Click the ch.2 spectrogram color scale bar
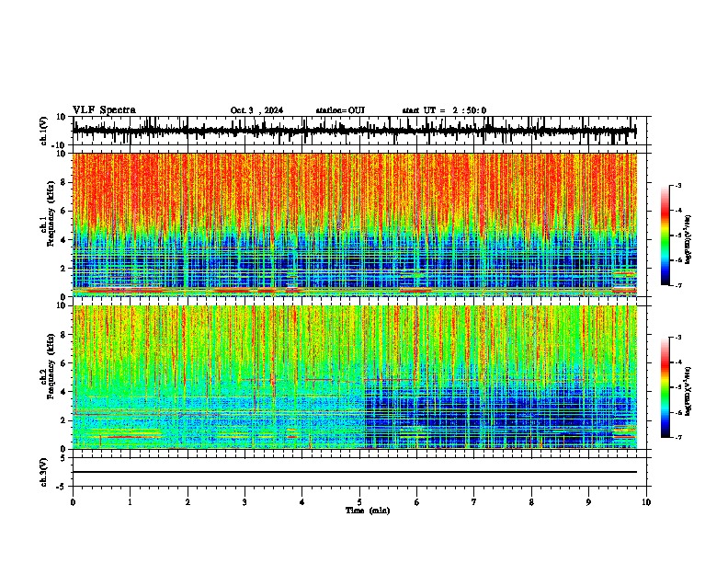 point(665,387)
